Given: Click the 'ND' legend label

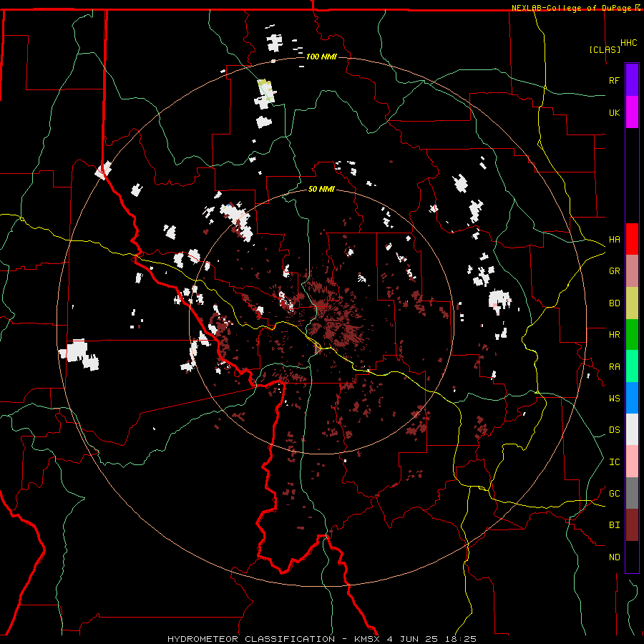Looking at the screenshot, I should [614, 557].
